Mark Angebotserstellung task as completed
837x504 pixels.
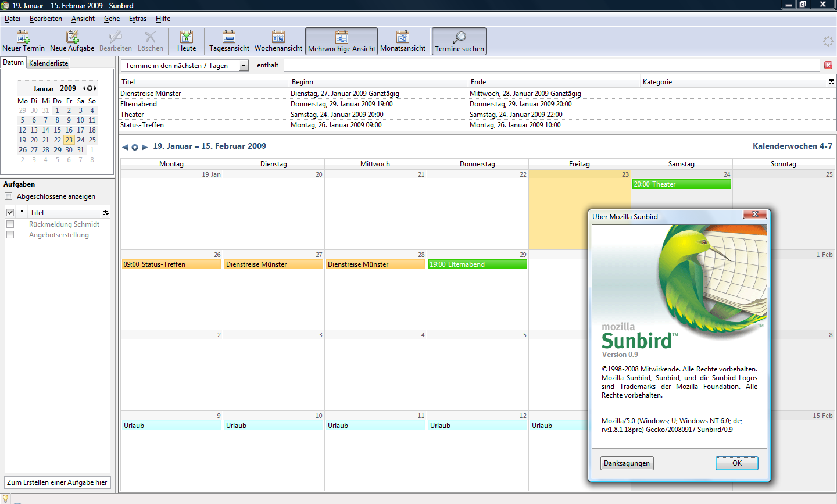click(x=10, y=235)
